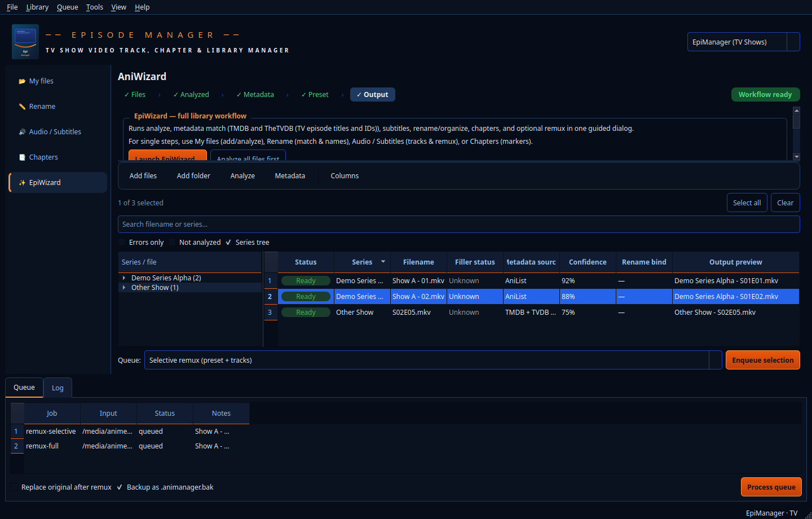812x519 pixels.
Task: Open the Rename sidebar page
Action: click(58, 107)
